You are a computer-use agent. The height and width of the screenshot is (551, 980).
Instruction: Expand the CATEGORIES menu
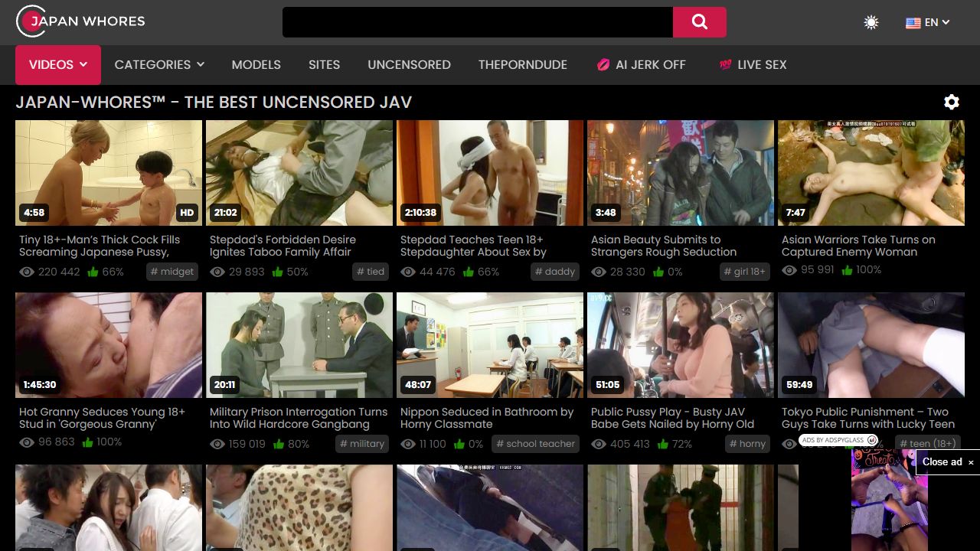[159, 64]
